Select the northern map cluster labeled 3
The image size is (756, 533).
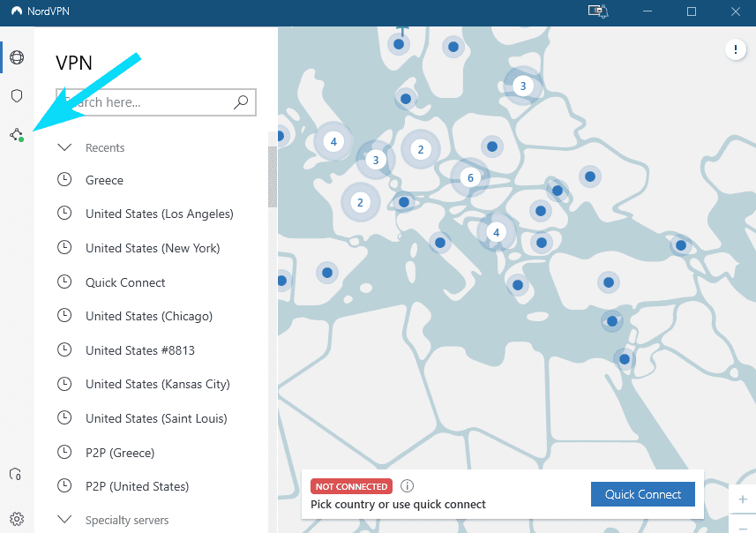pyautogui.click(x=522, y=86)
